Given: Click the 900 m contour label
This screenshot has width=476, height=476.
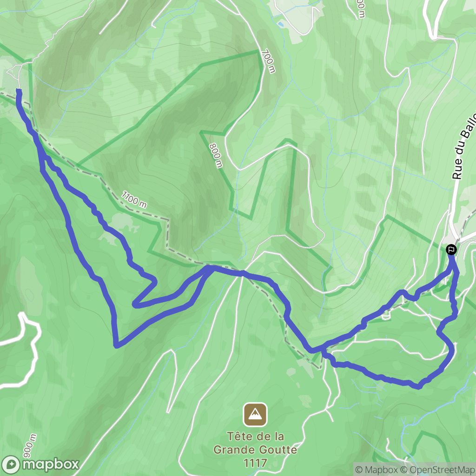Looking at the screenshot, I should (30, 446).
